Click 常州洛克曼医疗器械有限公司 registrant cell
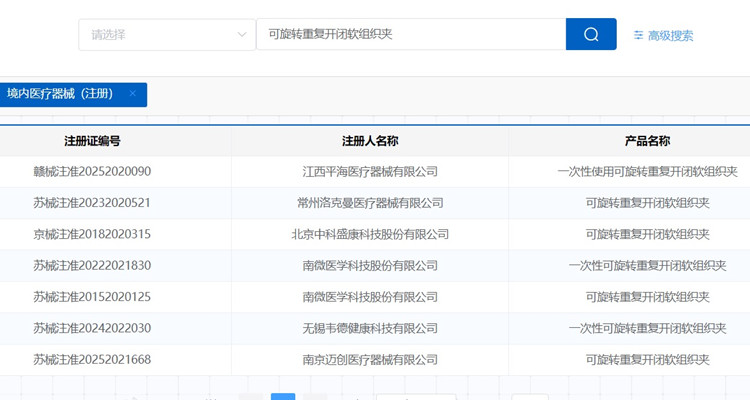Viewport: 750px width, 400px height. point(370,203)
